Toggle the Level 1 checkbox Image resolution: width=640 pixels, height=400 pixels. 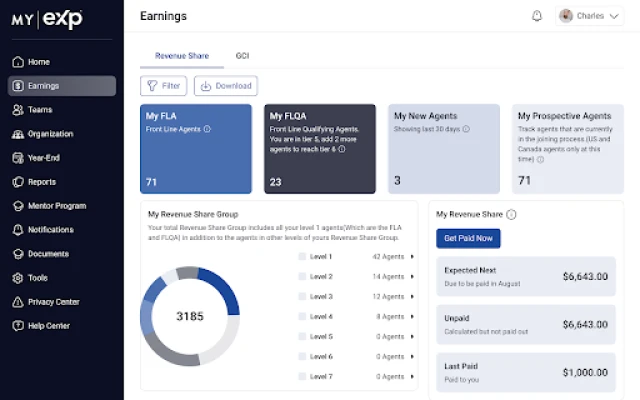303,257
